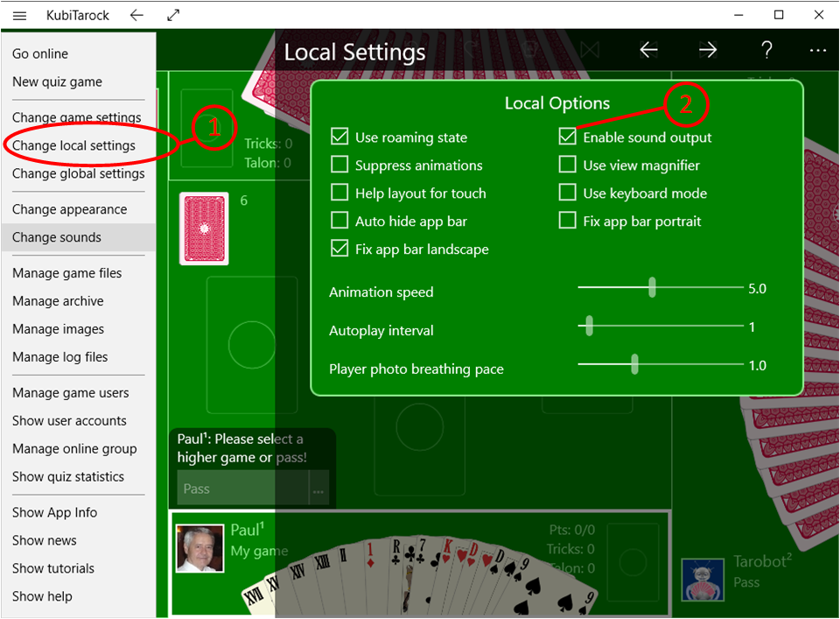Screen dimensions: 840x619
Task: Open the app bar ellipsis menu
Action: [818, 50]
